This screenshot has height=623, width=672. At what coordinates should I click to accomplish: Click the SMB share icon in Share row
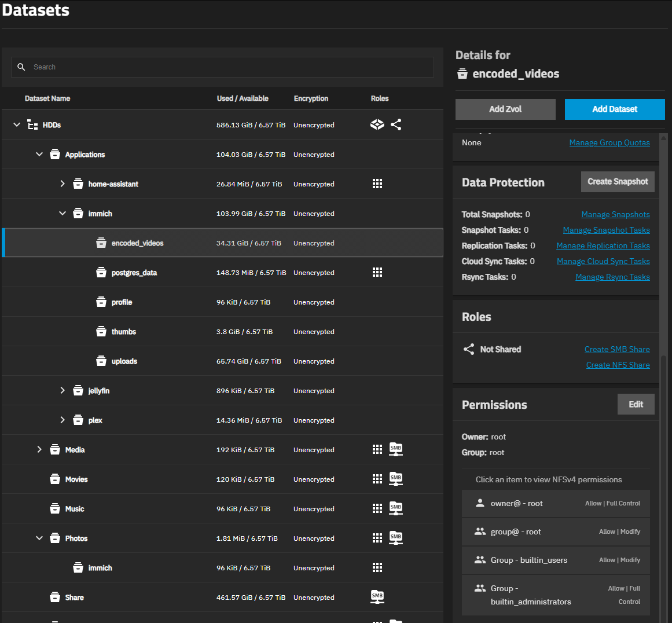point(377,597)
